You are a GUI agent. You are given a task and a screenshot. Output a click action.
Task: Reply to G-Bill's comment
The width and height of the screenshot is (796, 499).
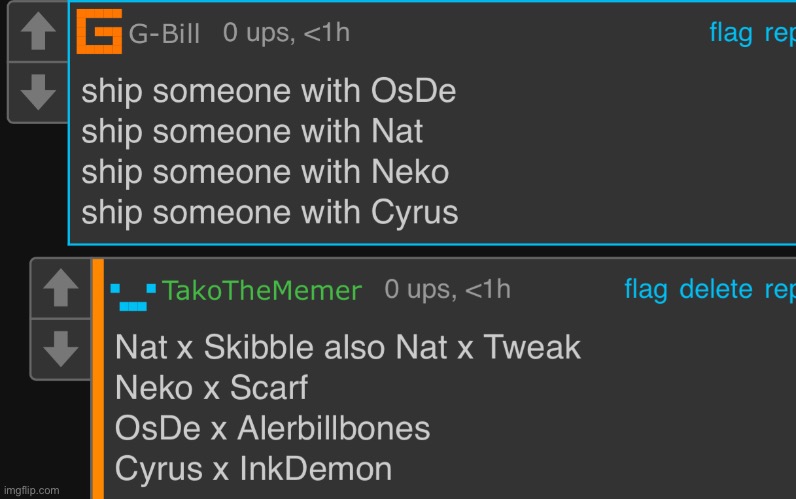pyautogui.click(x=780, y=34)
